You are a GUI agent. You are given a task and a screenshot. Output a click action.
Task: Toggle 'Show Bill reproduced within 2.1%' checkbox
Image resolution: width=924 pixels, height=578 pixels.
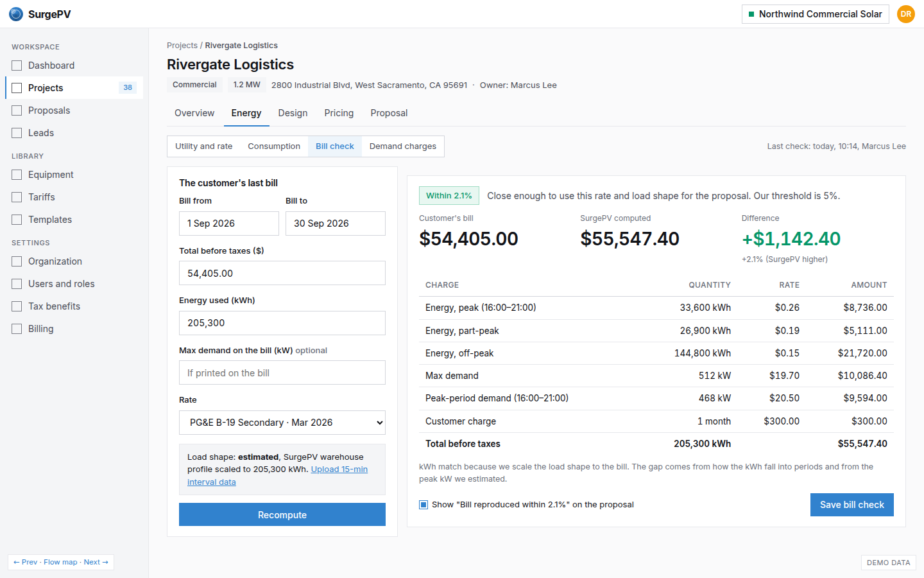coord(424,505)
